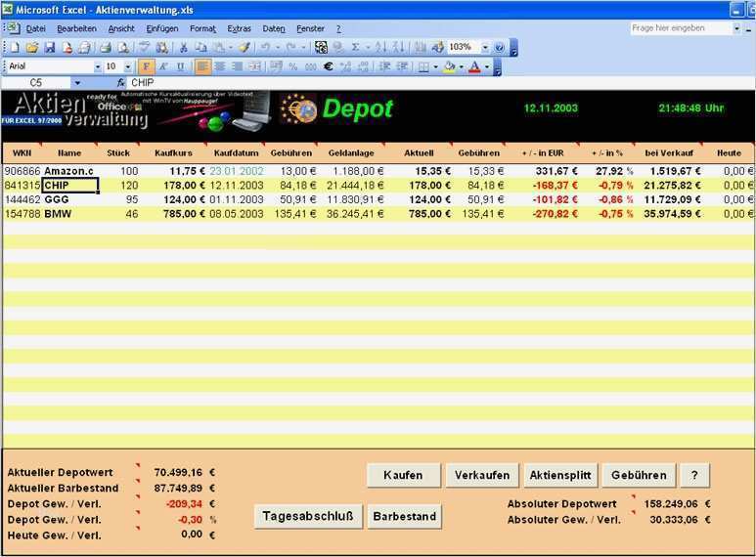This screenshot has height=557, width=756.
Task: Expand the Undo history dropdown arrow
Action: tap(277, 47)
